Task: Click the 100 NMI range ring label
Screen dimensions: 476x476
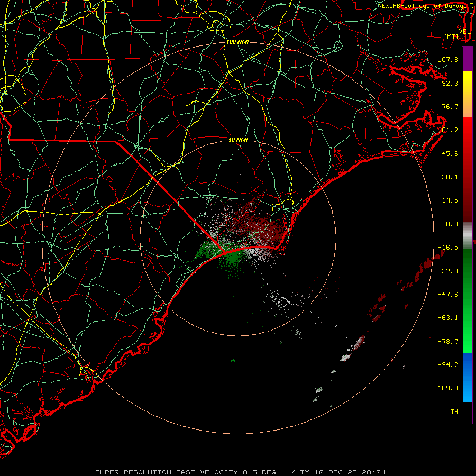Action: pyautogui.click(x=237, y=42)
